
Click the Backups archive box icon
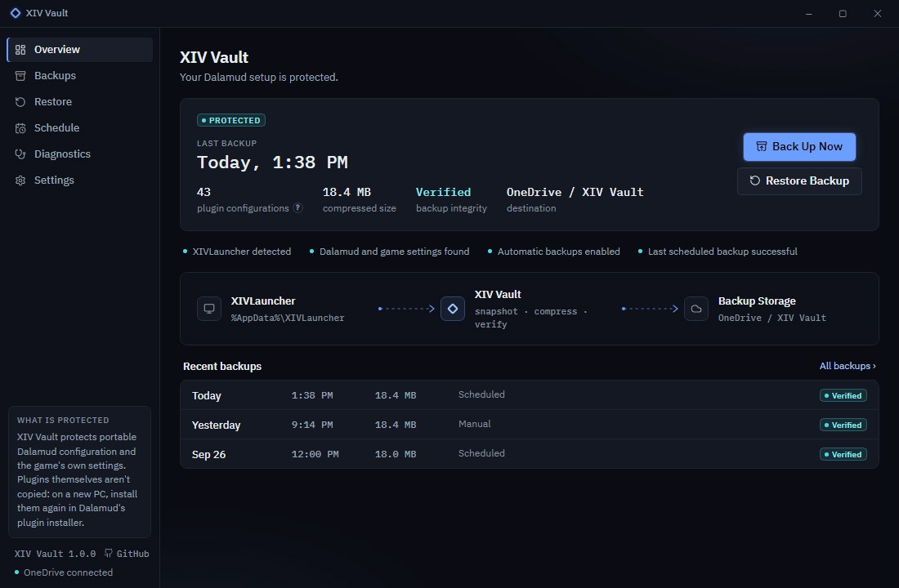[x=20, y=76]
